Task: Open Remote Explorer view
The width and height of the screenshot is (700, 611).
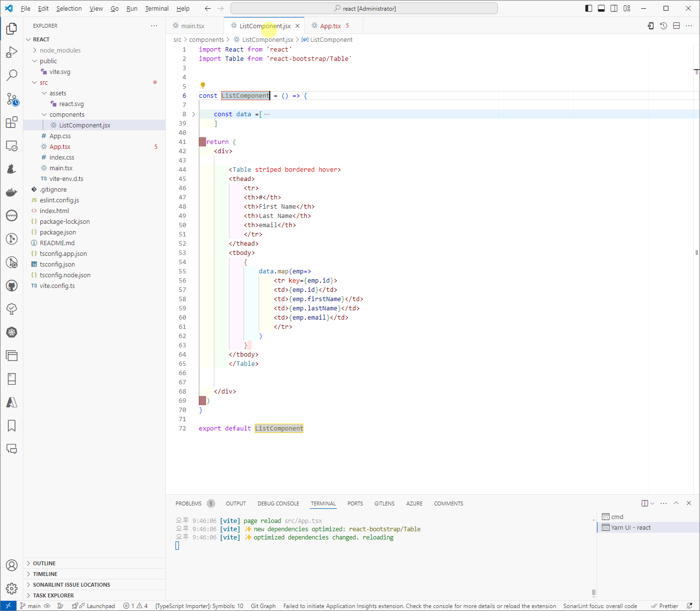Action: click(x=12, y=145)
